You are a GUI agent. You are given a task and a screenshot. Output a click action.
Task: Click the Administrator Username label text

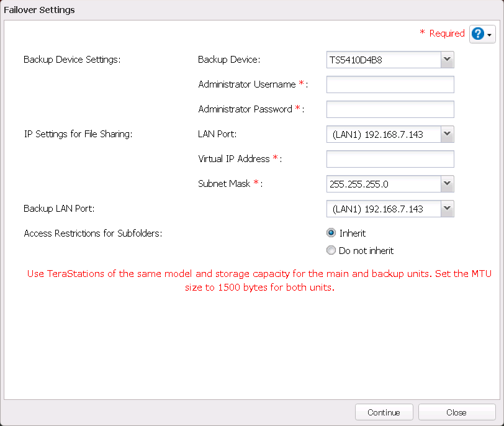tap(247, 84)
